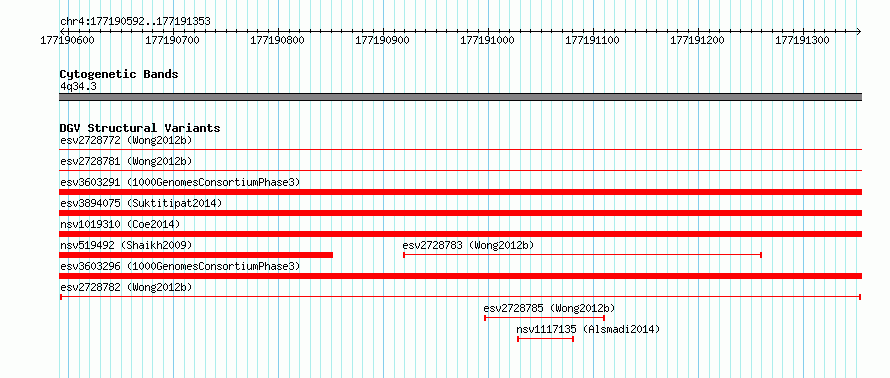Click the thick red bar of esv3603291

[460, 192]
